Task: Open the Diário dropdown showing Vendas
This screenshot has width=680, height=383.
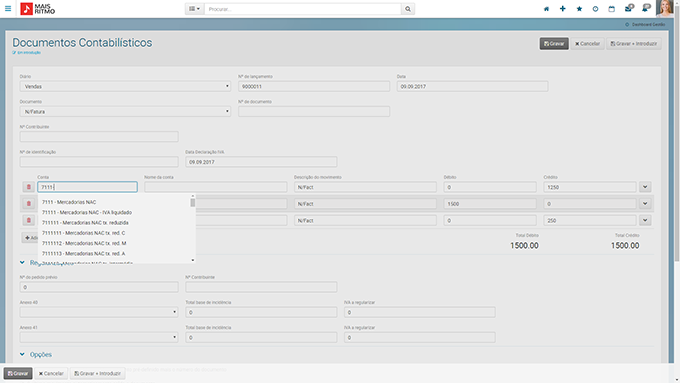Action: click(125, 86)
